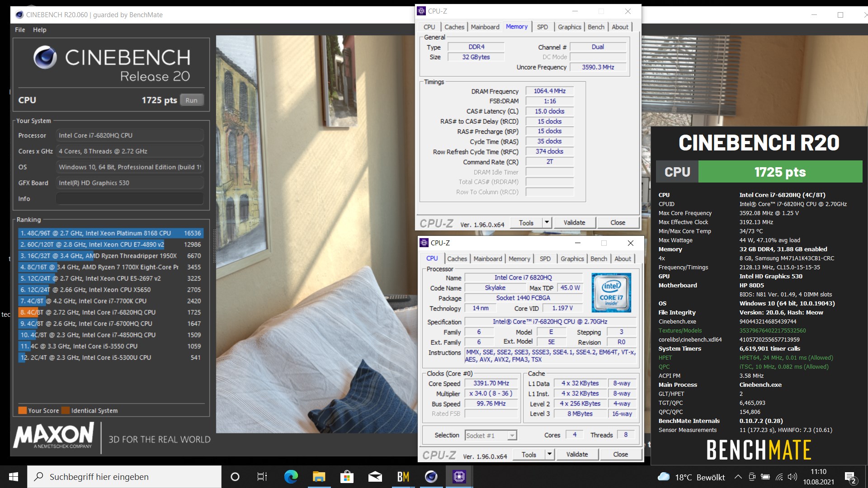Click the Windows search box

[x=124, y=477]
